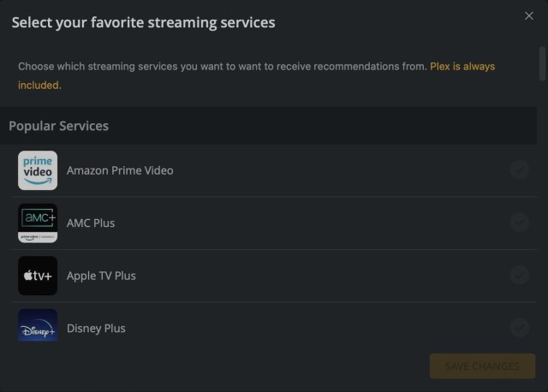Viewport: 548px width, 392px height.
Task: Toggle the Amazon Prime Video checkmark
Action: point(520,170)
